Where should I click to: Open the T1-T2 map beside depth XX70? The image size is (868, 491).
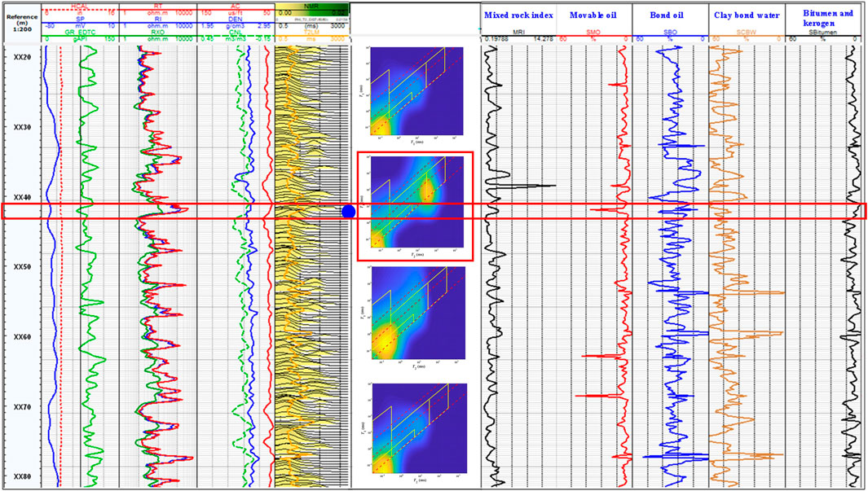[418, 428]
